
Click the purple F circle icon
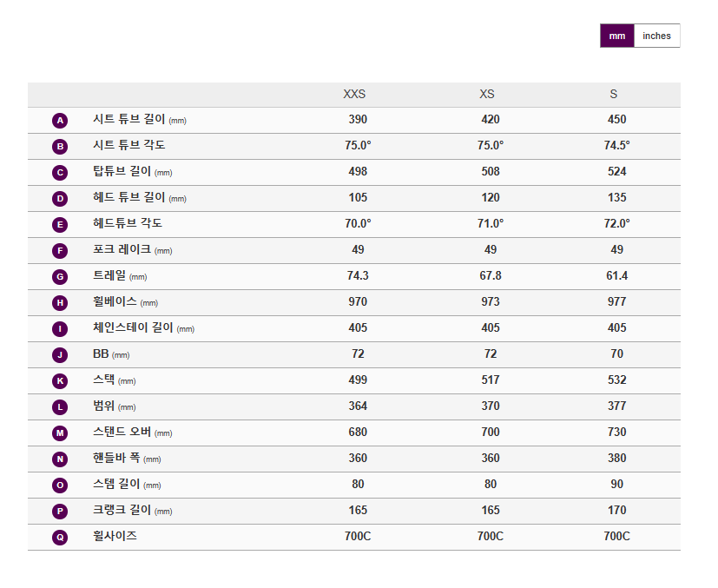(60, 251)
